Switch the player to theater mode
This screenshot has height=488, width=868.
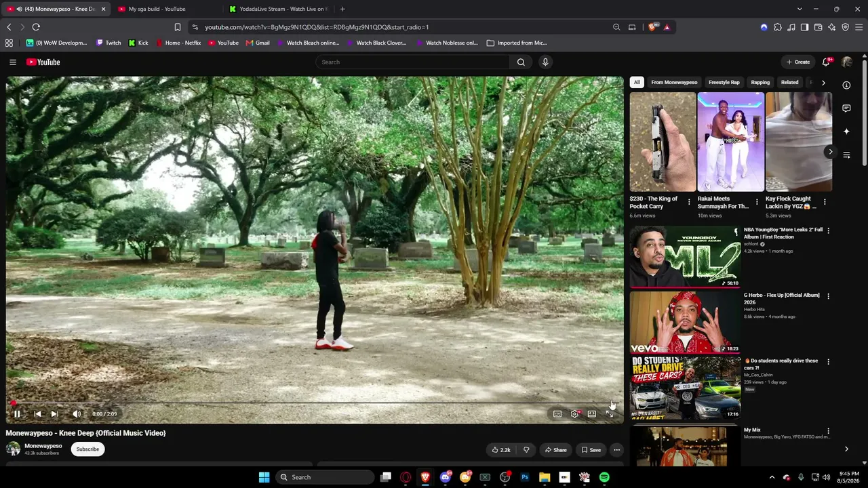click(592, 413)
